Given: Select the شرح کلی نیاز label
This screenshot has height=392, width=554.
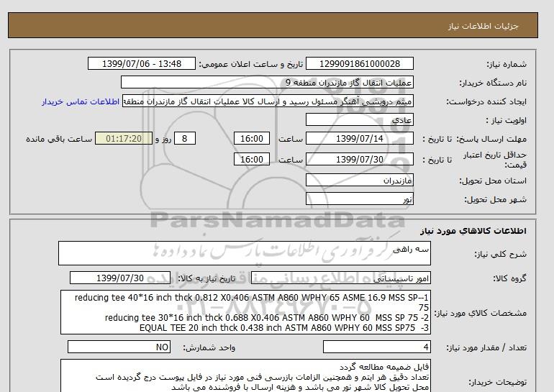Looking at the screenshot, I should pyautogui.click(x=500, y=254).
